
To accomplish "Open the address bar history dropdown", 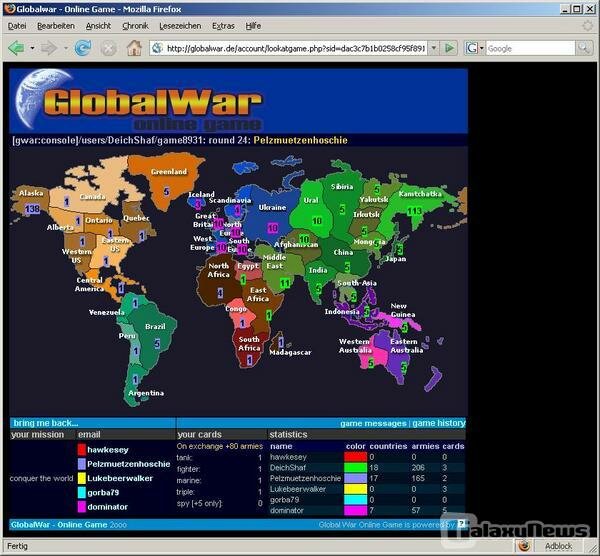I will 434,48.
